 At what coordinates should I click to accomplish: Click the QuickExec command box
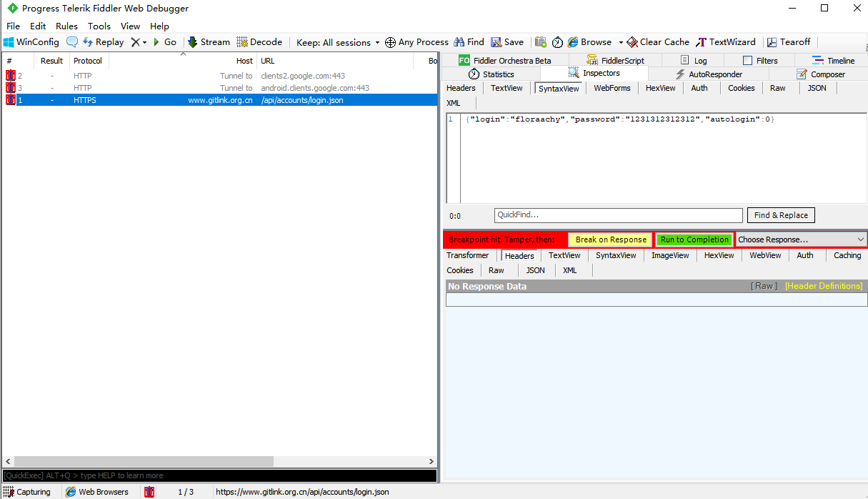point(219,475)
